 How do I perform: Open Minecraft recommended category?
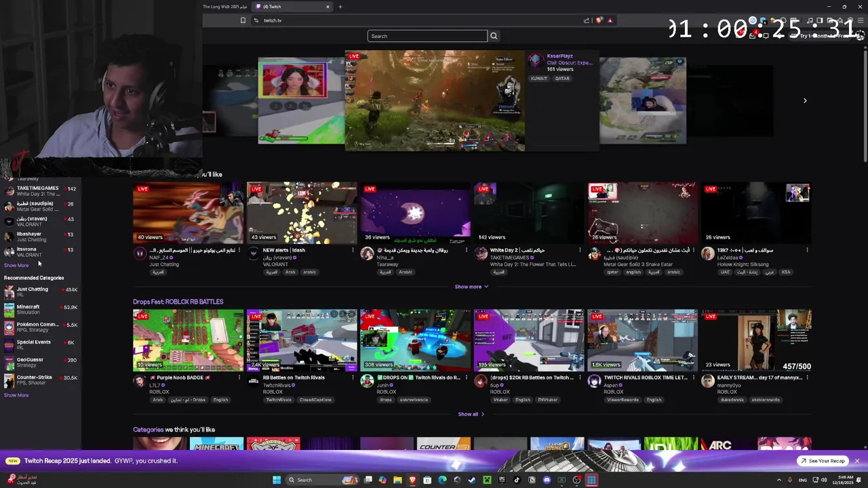click(x=41, y=309)
